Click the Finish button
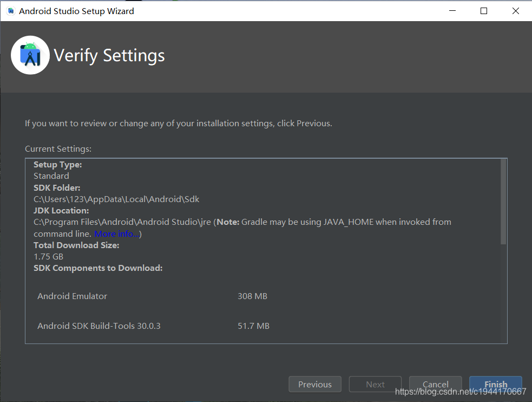 [495, 384]
